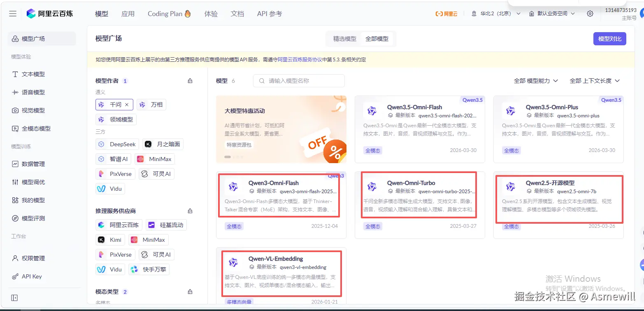Viewport: 644px width, 311px height.
Task: Click the Qwen3.5-Omni-Flash model logo
Action: 372,111
